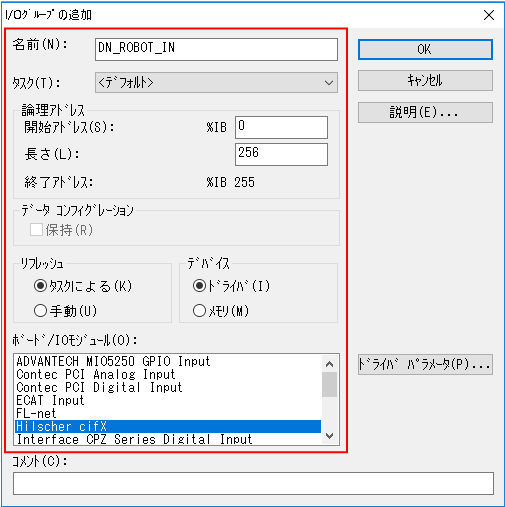Select ECAT Input in the module list
This screenshot has height=507, width=505.
tap(168, 400)
